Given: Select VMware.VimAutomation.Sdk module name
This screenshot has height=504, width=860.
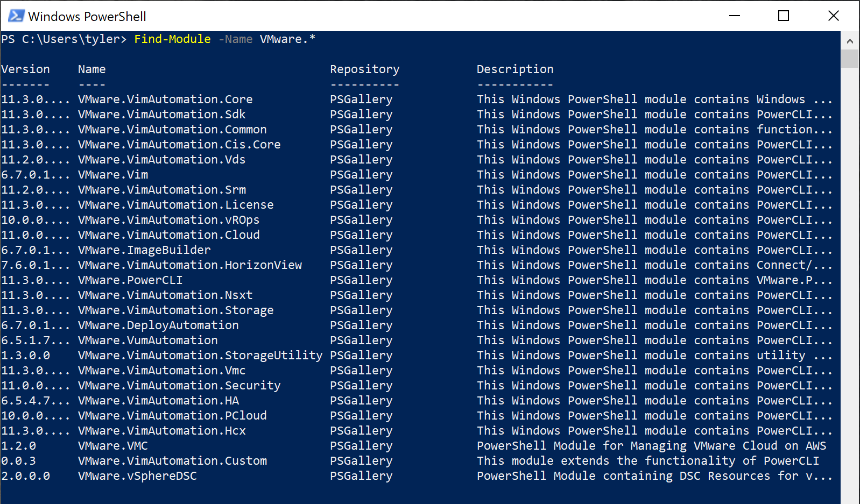Looking at the screenshot, I should coord(161,115).
